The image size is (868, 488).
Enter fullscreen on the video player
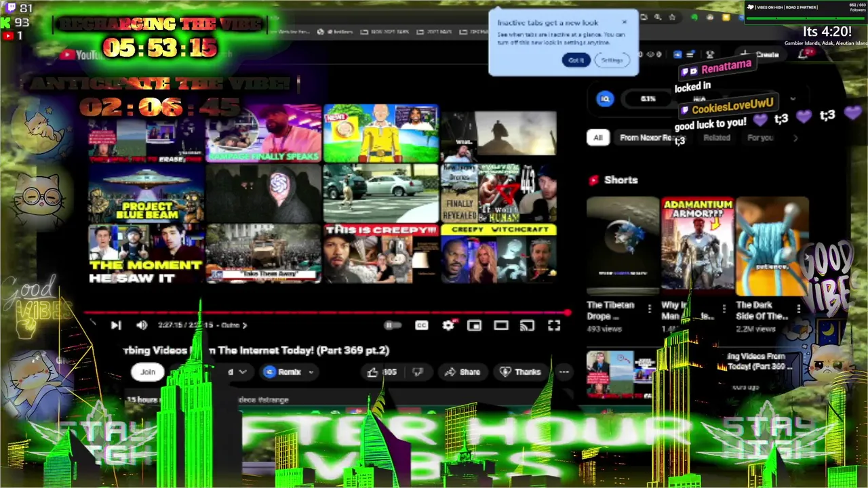[554, 326]
